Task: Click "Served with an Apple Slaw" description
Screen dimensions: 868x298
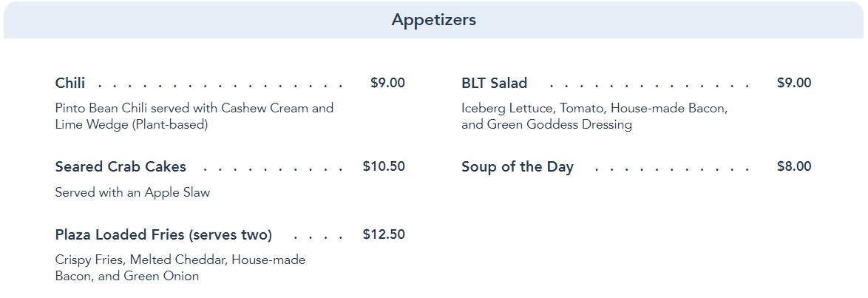Action: (x=132, y=193)
